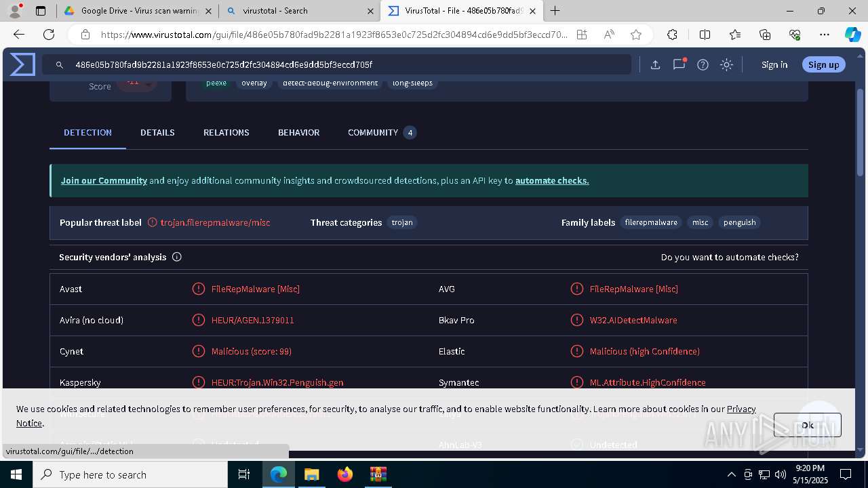Open the COMMUNITY tab

381,132
